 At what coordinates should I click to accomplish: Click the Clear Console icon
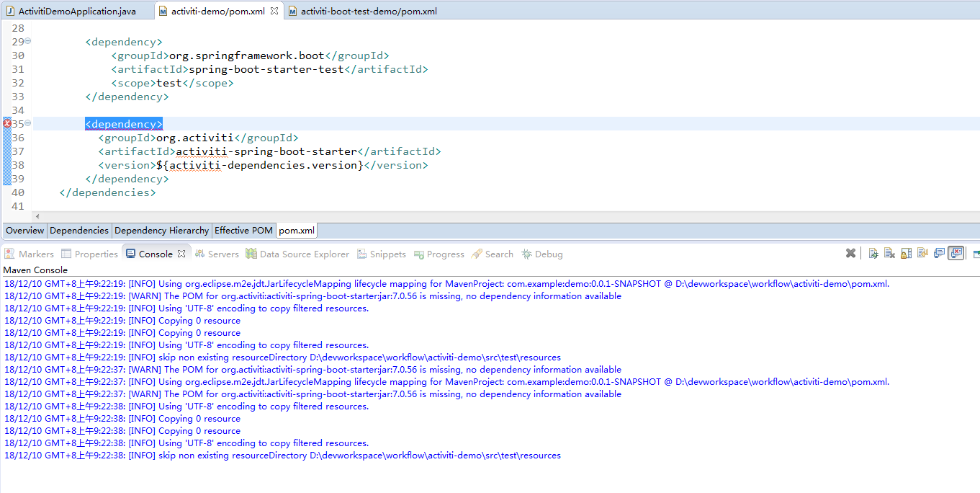[x=889, y=253]
